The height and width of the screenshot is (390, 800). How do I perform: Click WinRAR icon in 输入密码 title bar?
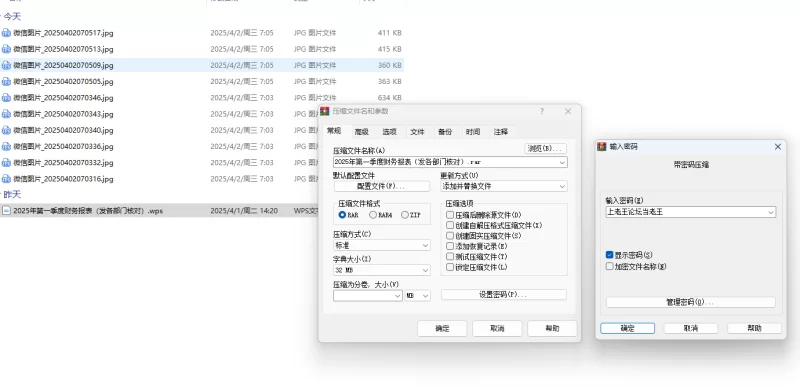point(602,147)
